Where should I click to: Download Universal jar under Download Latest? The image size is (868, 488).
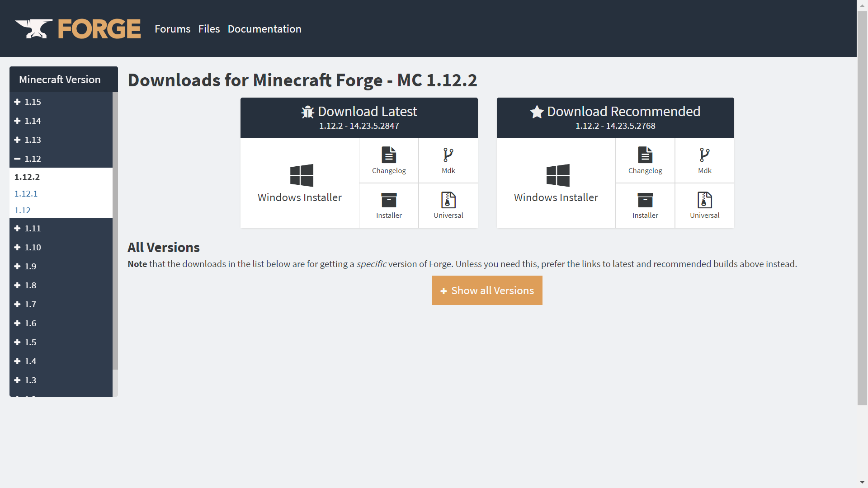pos(448,205)
